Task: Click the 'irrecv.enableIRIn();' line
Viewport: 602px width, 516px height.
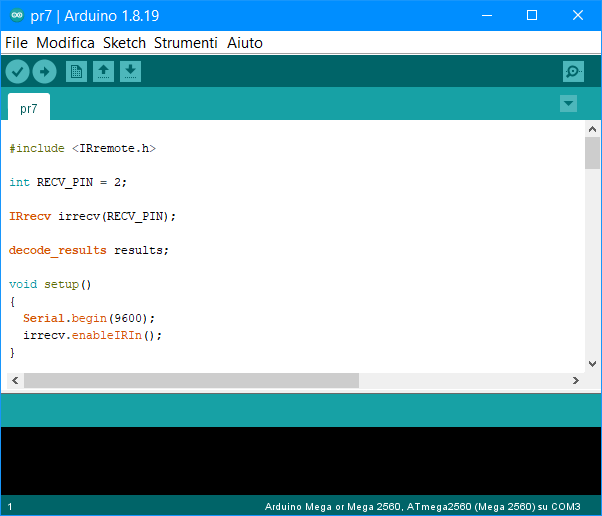Action: [93, 335]
